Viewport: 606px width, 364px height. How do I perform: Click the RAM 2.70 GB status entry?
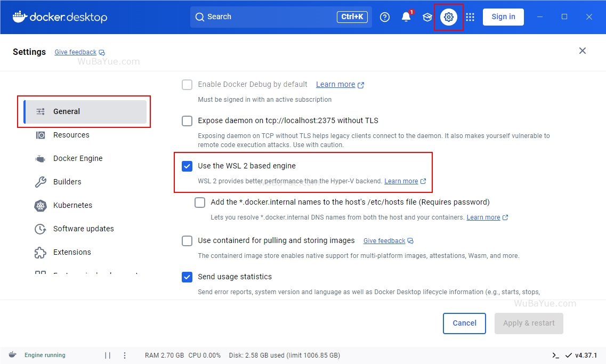pos(164,355)
